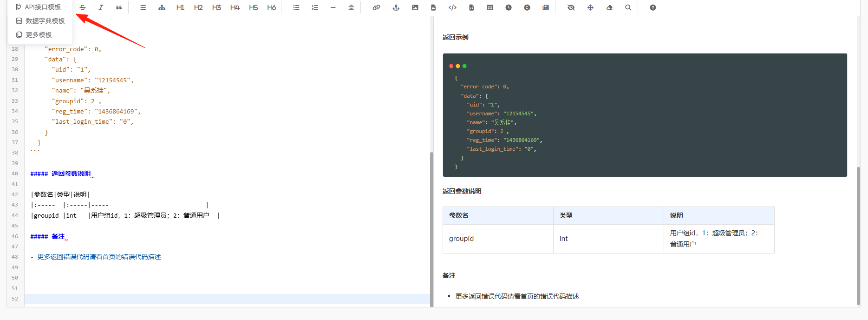Choose API接口模板 from template menu

(40, 7)
